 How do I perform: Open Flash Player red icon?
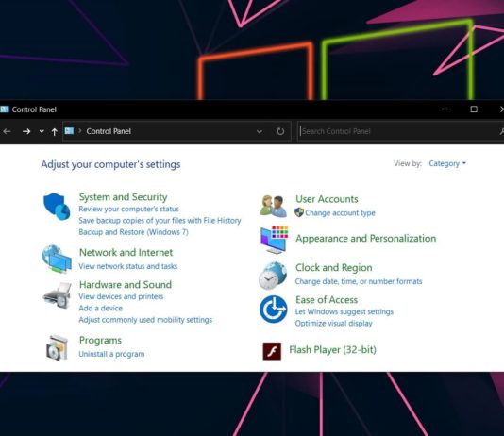[272, 351]
